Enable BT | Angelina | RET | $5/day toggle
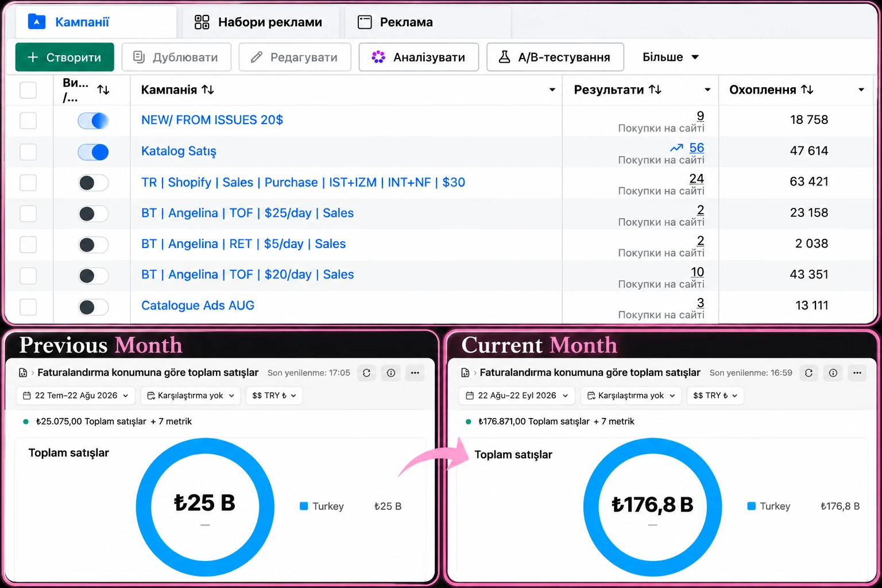The width and height of the screenshot is (882, 588). pos(93,245)
